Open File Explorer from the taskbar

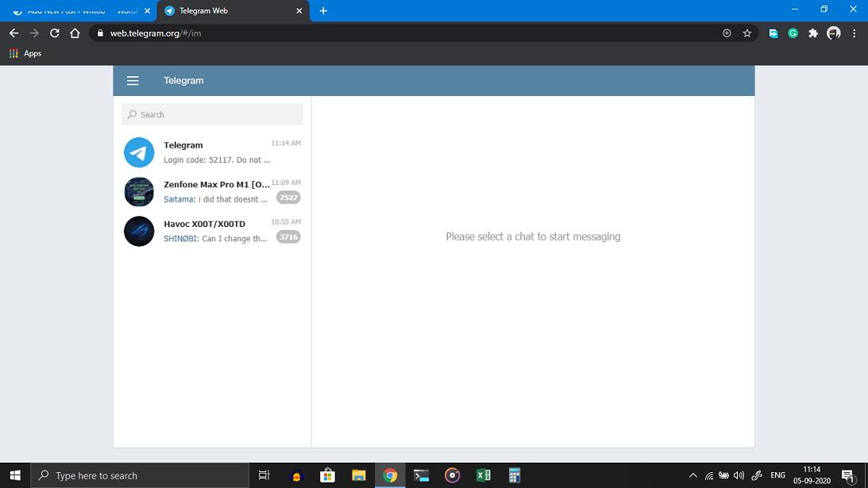click(x=359, y=475)
